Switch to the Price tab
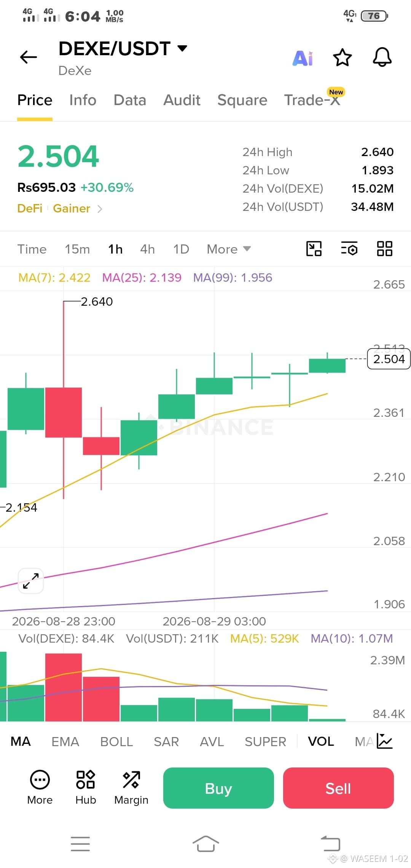The height and width of the screenshot is (868, 411). coord(35,100)
